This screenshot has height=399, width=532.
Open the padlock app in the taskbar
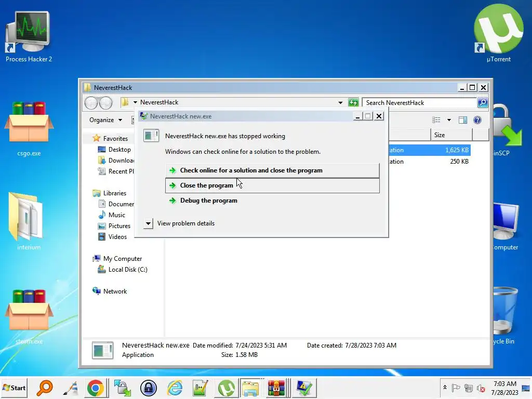click(x=148, y=388)
